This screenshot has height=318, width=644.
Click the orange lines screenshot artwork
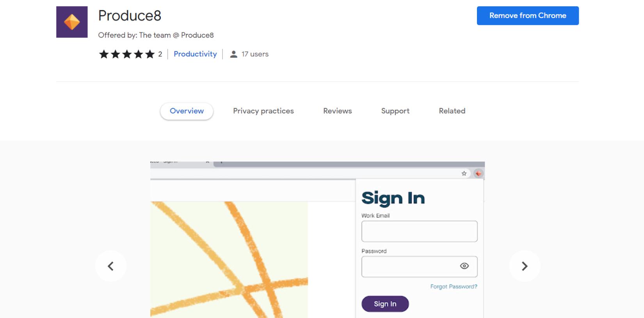(229, 259)
